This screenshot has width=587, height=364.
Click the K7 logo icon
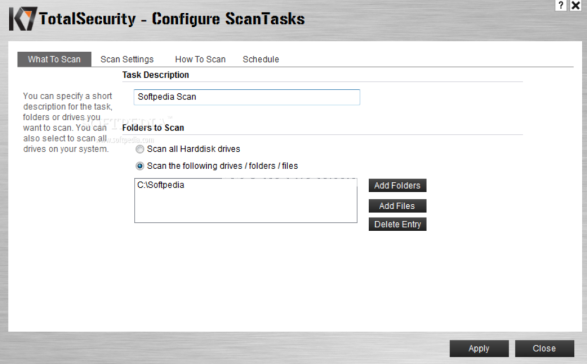(x=22, y=19)
